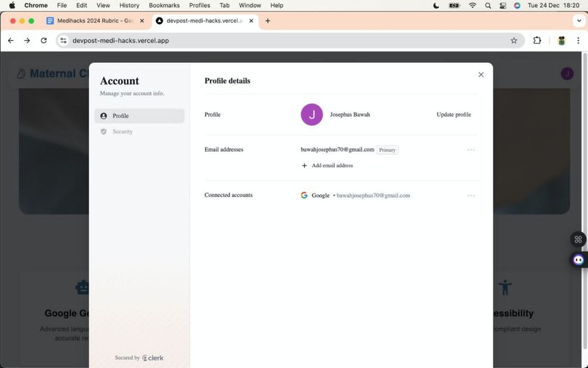The height and width of the screenshot is (368, 588).
Task: Open the Security section in Account sidebar
Action: click(x=139, y=131)
